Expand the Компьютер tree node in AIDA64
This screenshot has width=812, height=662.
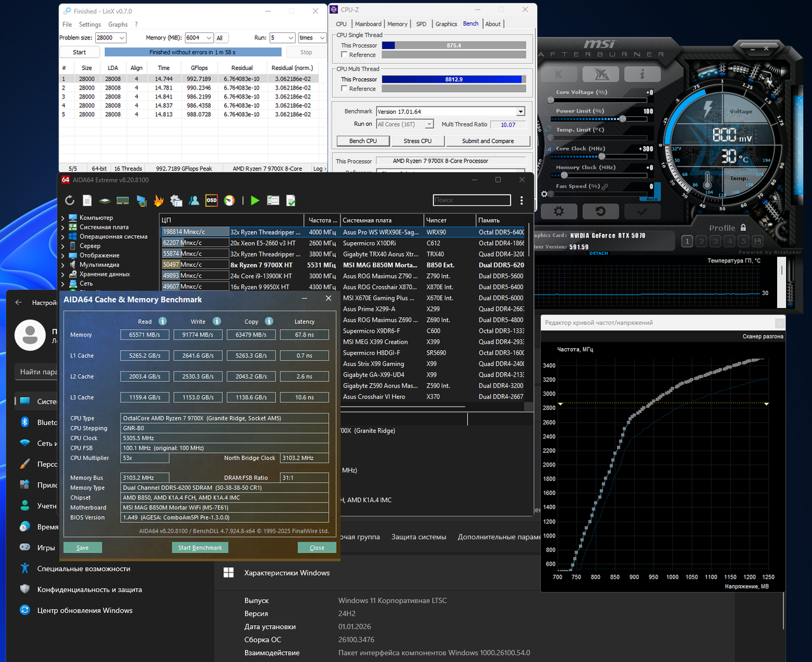(63, 218)
